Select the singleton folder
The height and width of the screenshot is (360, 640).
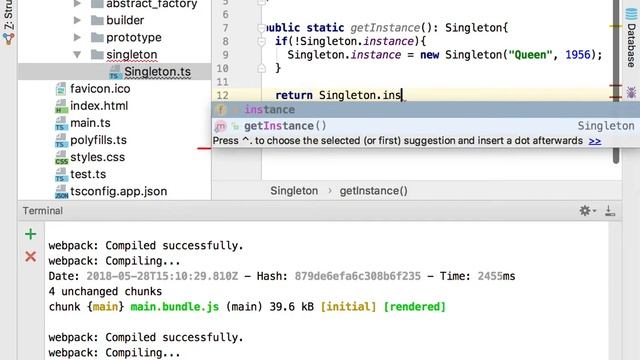click(131, 54)
